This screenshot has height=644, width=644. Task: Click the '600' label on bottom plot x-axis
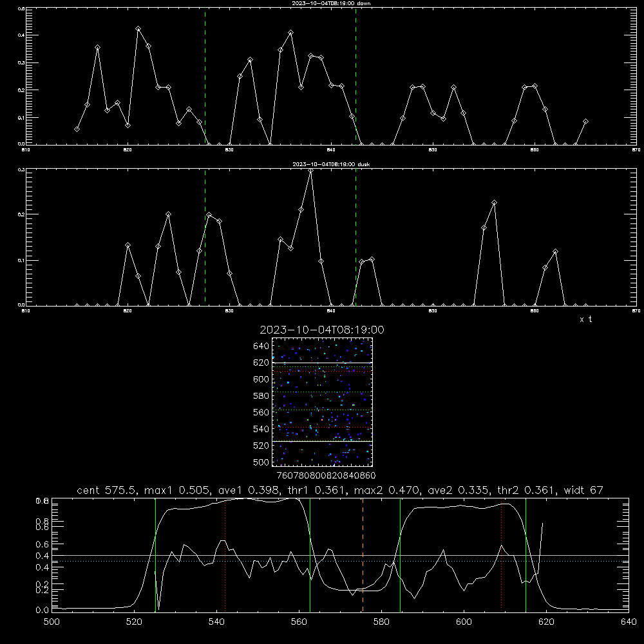pos(464,622)
